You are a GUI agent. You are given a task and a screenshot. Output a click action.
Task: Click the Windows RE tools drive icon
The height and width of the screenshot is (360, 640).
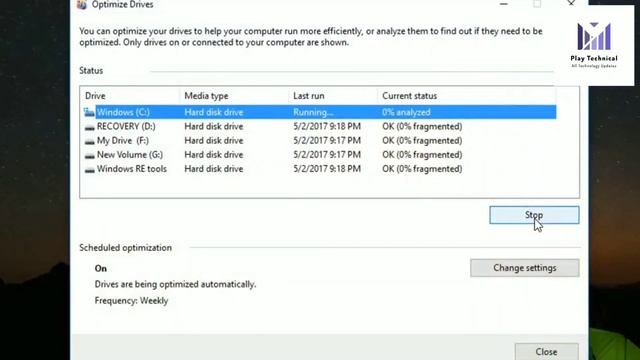point(89,170)
